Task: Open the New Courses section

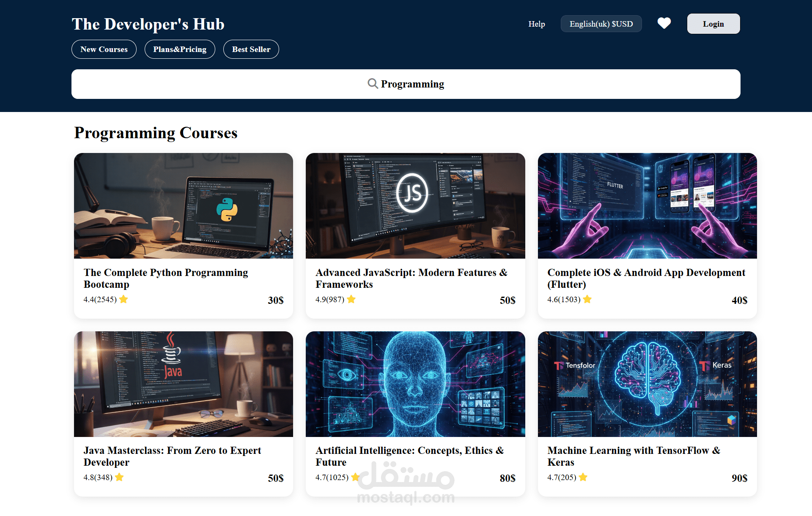Action: [x=104, y=49]
